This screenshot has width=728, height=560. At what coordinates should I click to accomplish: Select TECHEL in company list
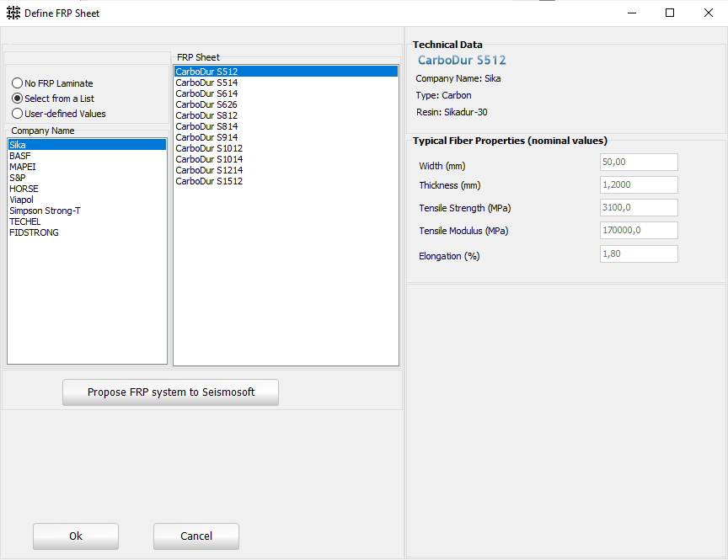point(87,221)
